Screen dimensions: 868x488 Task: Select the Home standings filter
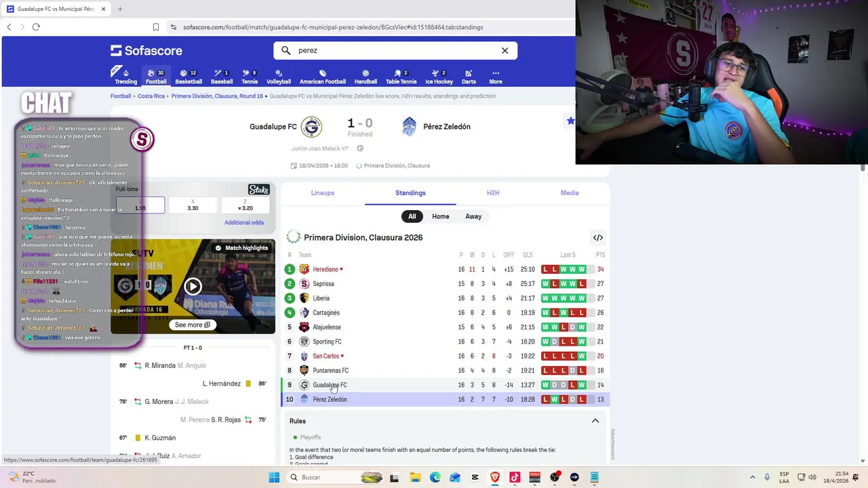coord(441,216)
